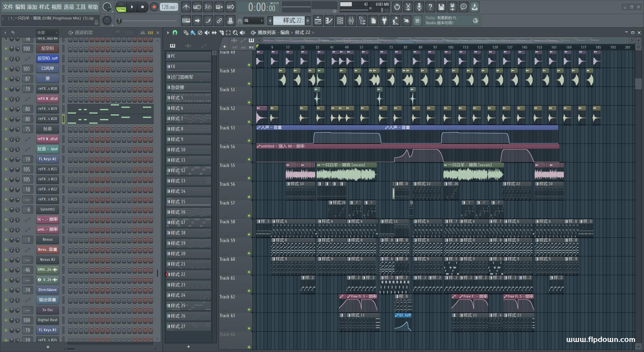Open the playlist options arrow menu
Image resolution: width=644 pixels, height=352 pixels.
point(168,33)
